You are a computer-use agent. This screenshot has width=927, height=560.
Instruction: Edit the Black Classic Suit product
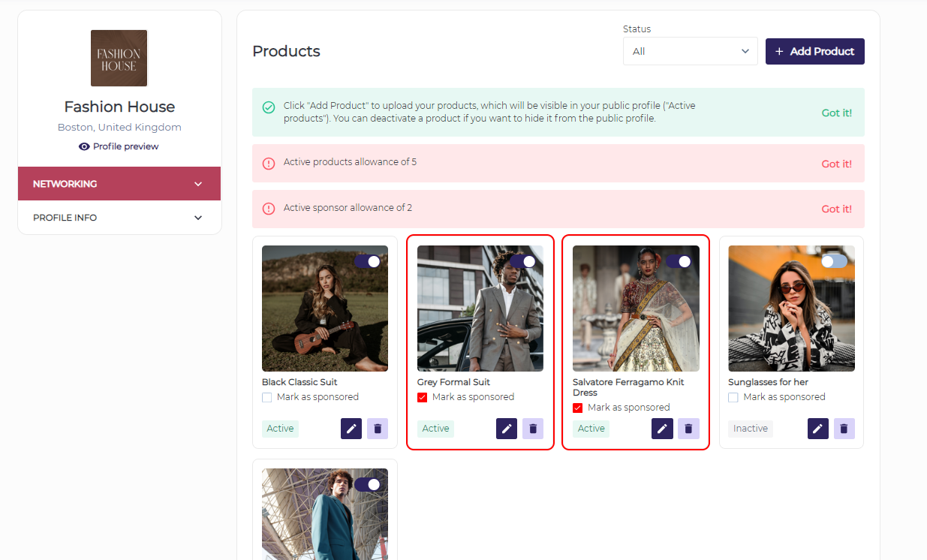351,429
